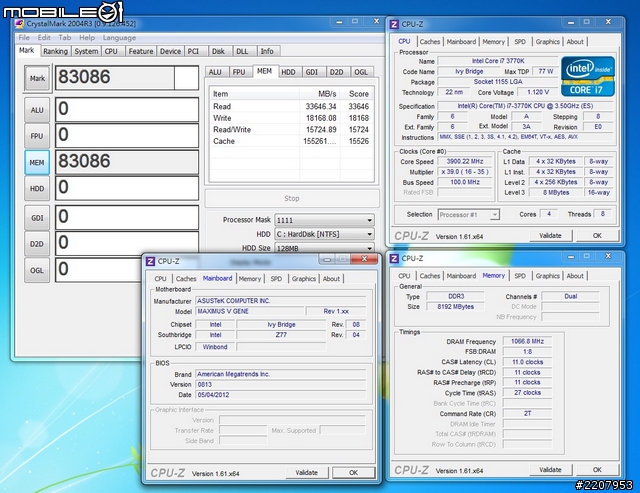Viewport: 640px width, 493px height.
Task: Click Validate in the CPU-Z Memory window
Action: point(551,470)
